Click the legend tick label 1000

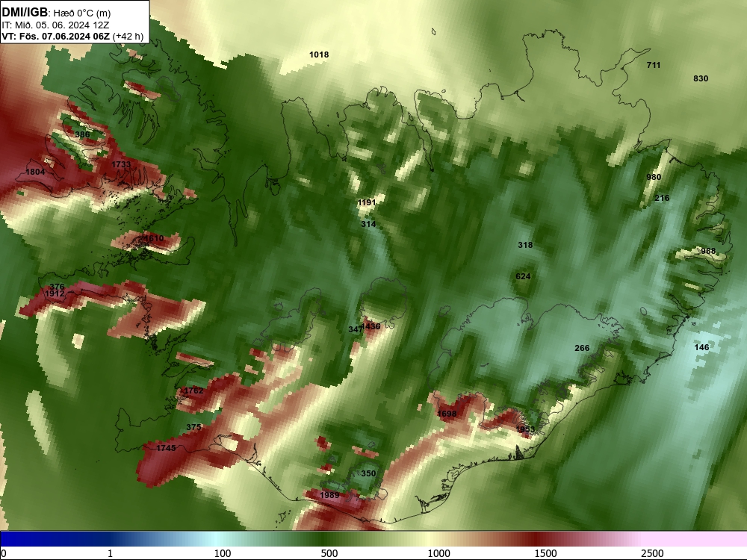pos(438,553)
